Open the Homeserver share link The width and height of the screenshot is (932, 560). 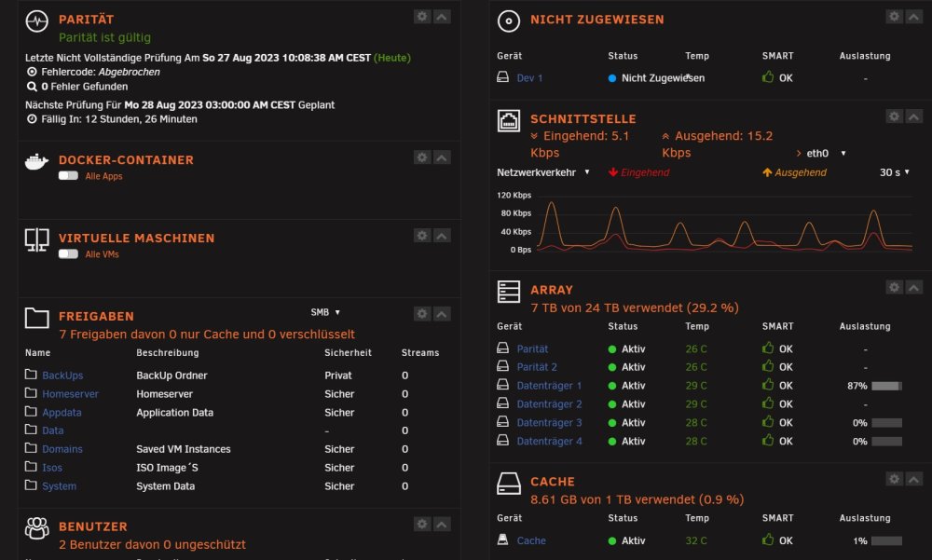(x=70, y=394)
